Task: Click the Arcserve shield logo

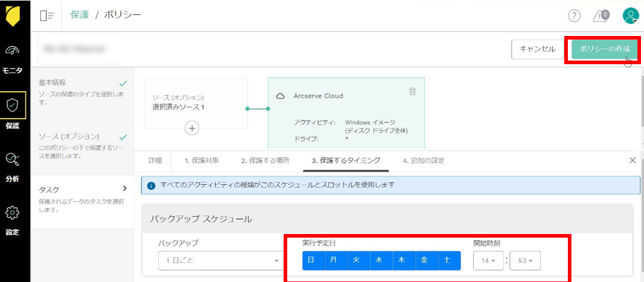Action: click(x=13, y=16)
